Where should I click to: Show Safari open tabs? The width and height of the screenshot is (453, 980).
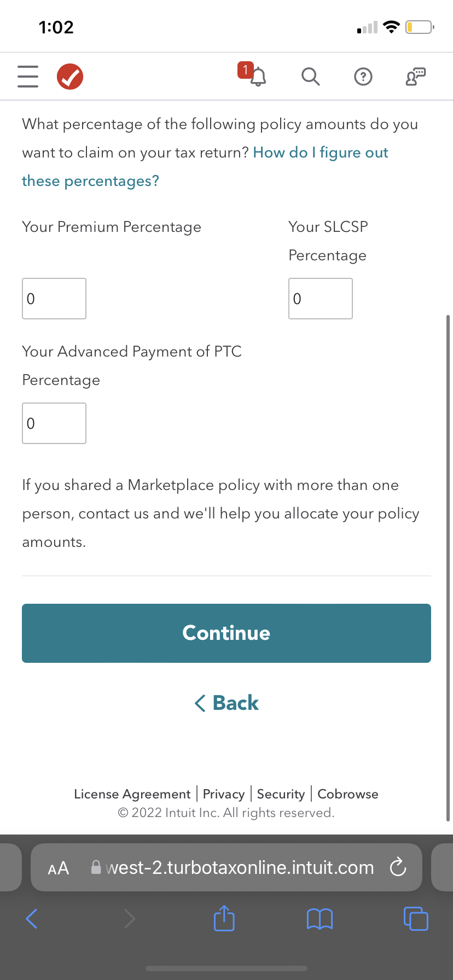pyautogui.click(x=416, y=919)
